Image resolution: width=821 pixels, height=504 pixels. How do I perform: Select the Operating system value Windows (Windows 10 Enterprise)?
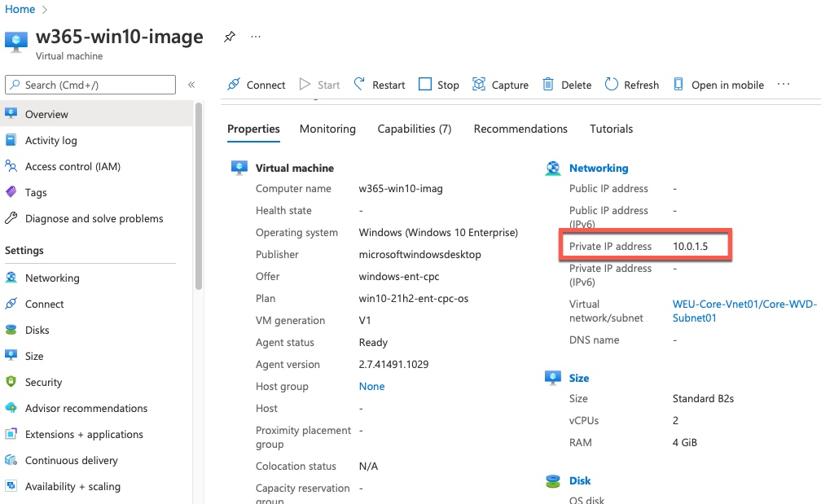(x=438, y=232)
